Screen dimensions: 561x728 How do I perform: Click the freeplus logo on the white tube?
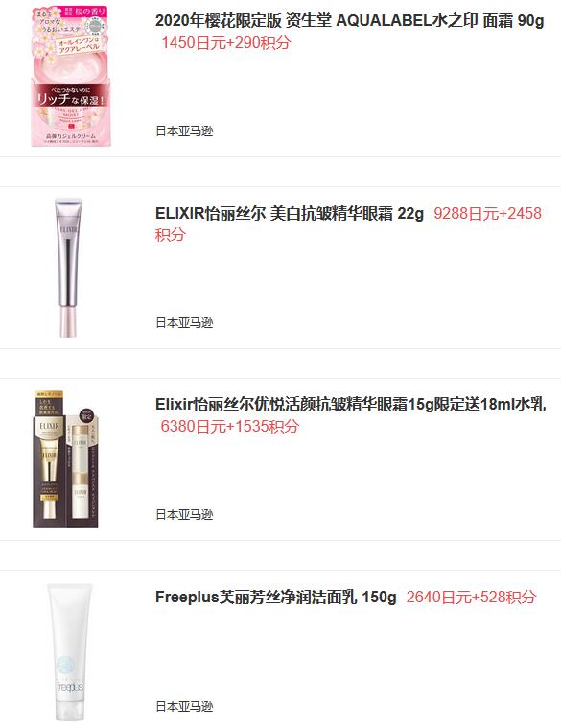click(70, 687)
